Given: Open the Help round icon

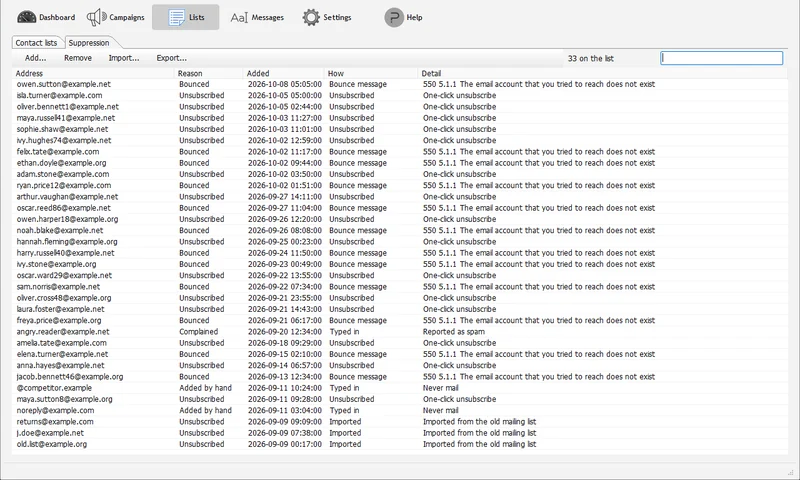Looking at the screenshot, I should [x=394, y=17].
